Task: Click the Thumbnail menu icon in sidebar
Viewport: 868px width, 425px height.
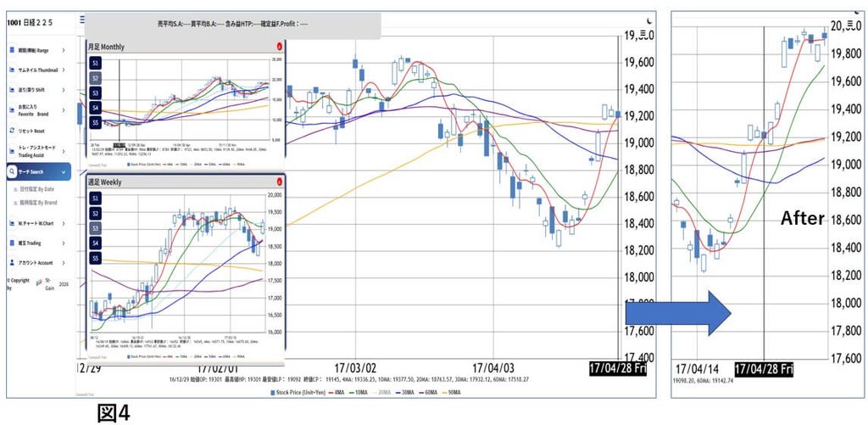Action: (x=13, y=70)
